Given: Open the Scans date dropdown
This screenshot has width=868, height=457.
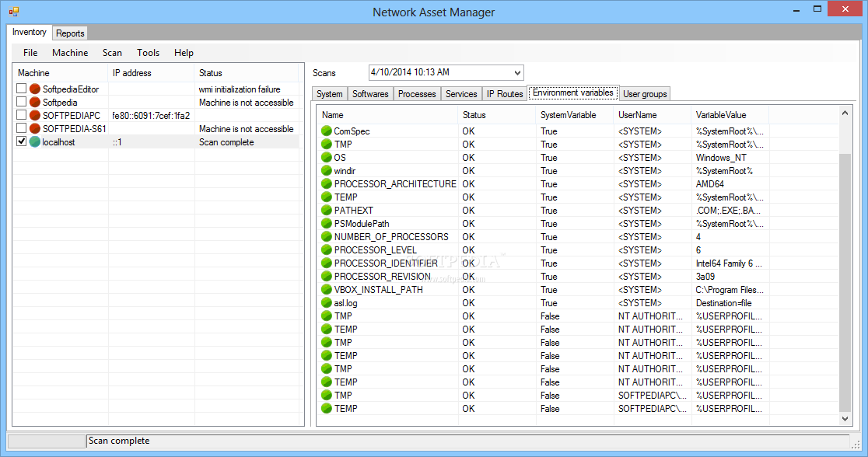Looking at the screenshot, I should 517,72.
